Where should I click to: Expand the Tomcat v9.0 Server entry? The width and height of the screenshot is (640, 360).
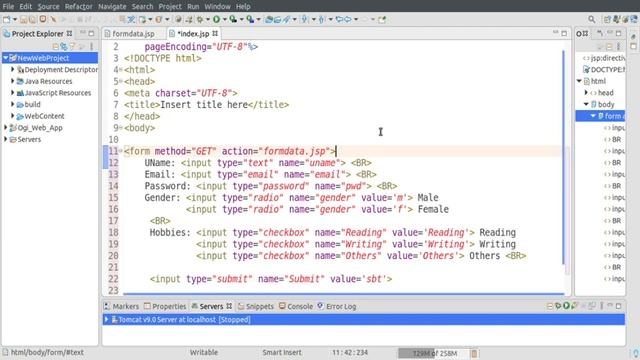pyautogui.click(x=107, y=320)
